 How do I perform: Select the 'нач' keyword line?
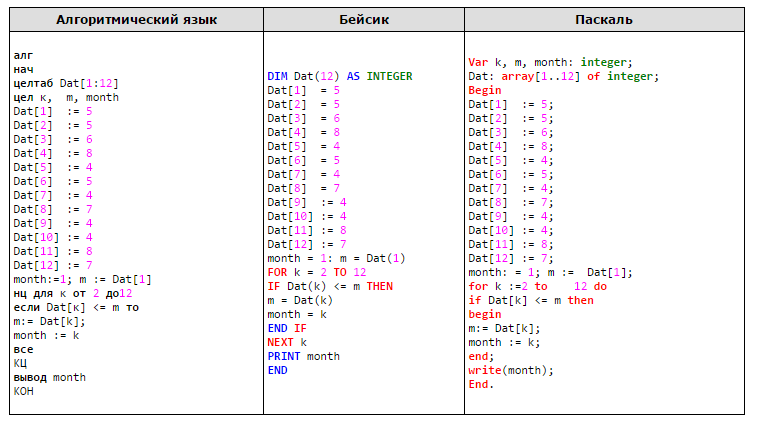pos(23,69)
